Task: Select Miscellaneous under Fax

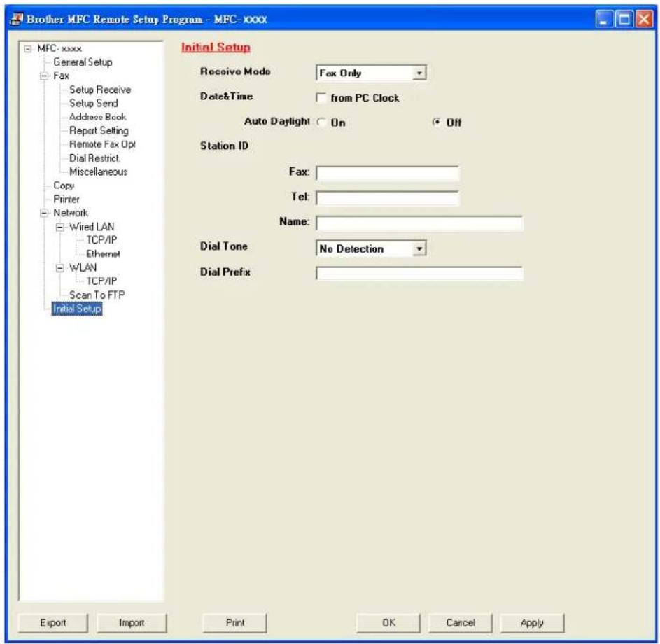Action: 98,171
